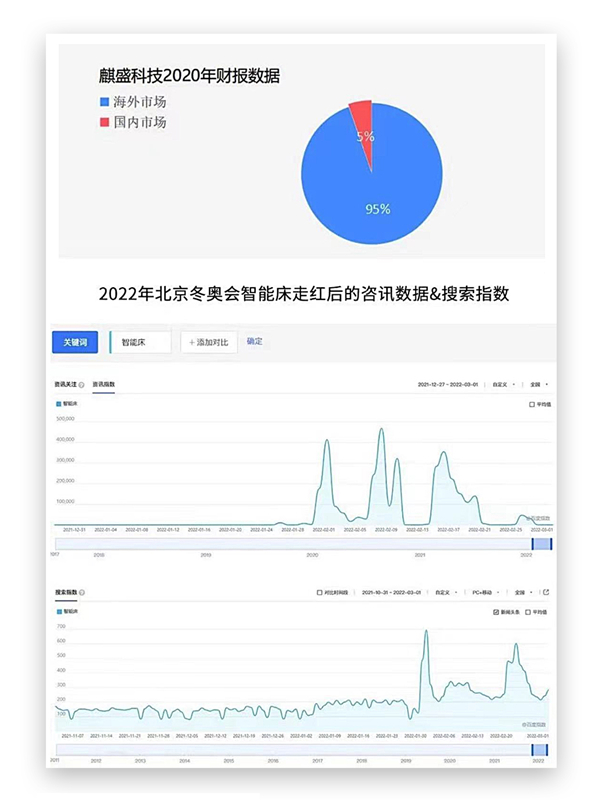The height and width of the screenshot is (800, 602).
Task: Click the 2020 marker on news timeline
Action: coord(312,555)
